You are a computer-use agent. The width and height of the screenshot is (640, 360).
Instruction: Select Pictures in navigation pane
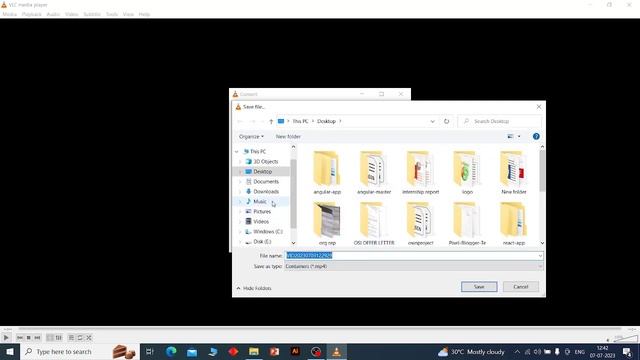click(262, 211)
